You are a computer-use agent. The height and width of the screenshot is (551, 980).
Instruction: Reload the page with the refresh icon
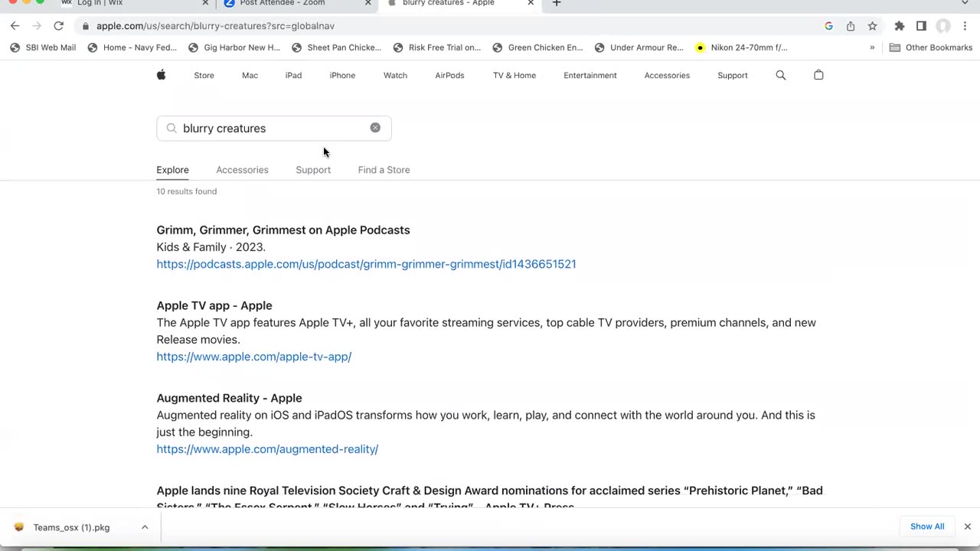(58, 26)
